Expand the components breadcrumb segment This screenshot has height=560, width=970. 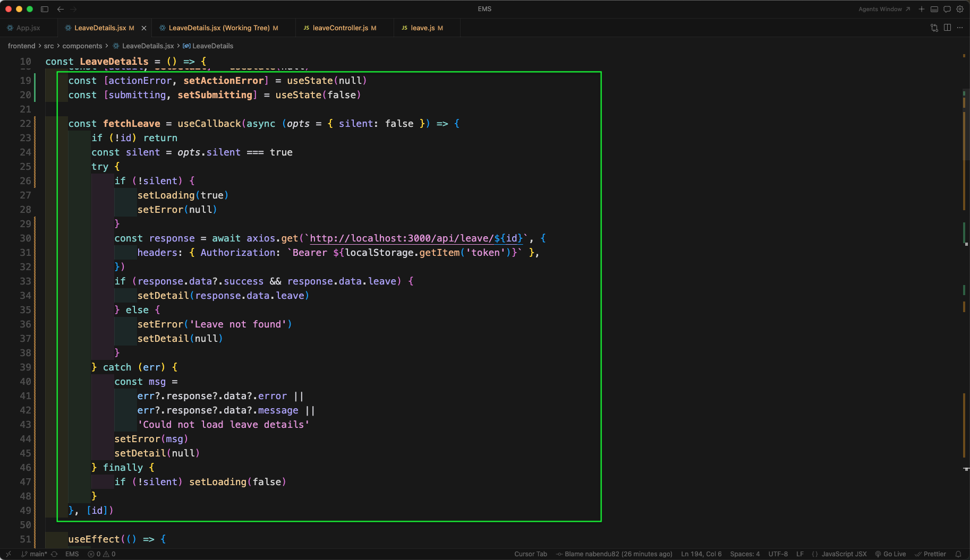tap(82, 46)
